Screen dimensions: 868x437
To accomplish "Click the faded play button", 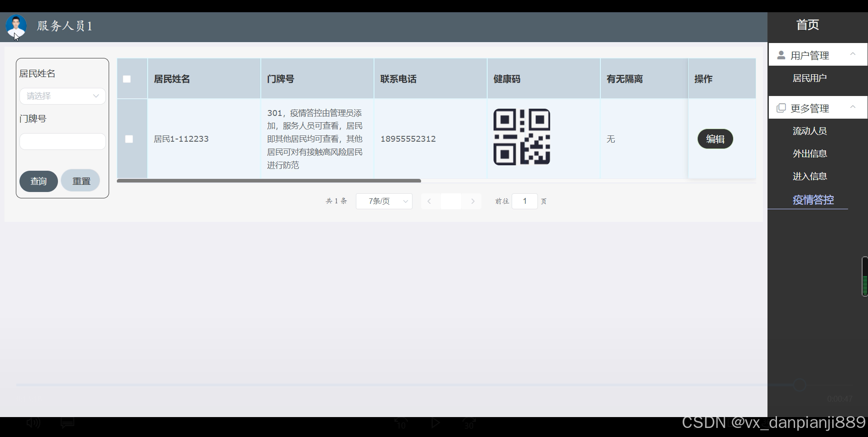I will pos(435,423).
